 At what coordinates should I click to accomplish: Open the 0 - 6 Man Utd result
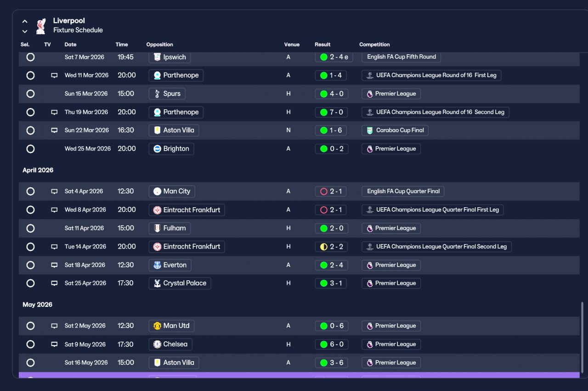click(x=331, y=326)
